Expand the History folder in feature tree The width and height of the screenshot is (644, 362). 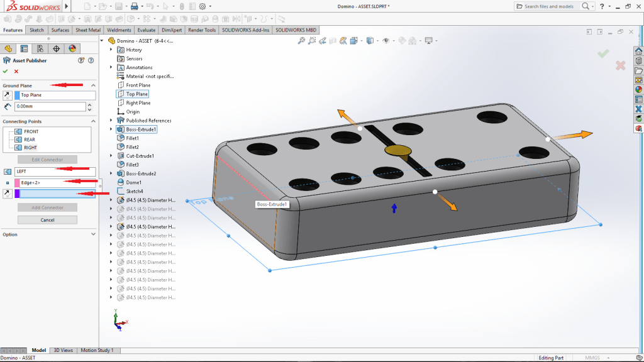coord(111,50)
